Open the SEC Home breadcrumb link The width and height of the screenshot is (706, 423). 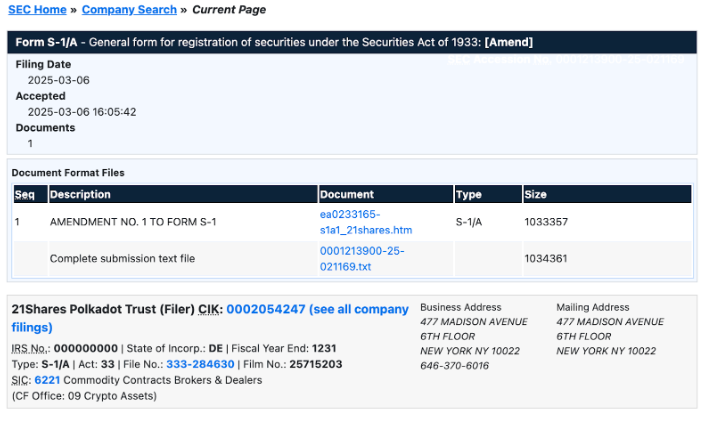coord(37,9)
